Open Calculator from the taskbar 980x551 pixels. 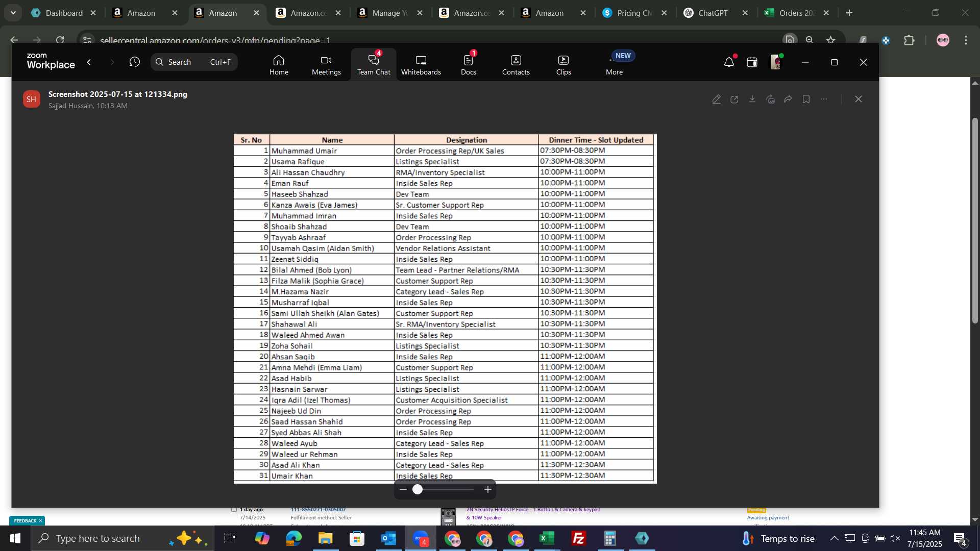pos(610,538)
